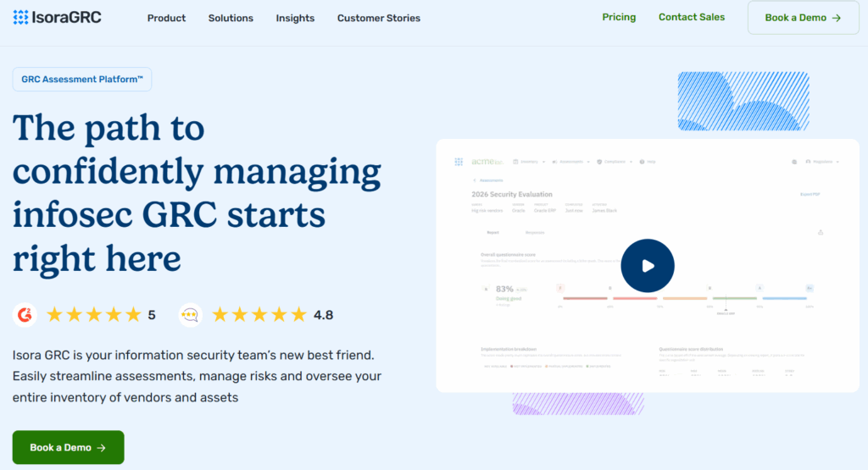Open the Pricing page link
Viewport: 868px width, 470px height.
click(619, 17)
